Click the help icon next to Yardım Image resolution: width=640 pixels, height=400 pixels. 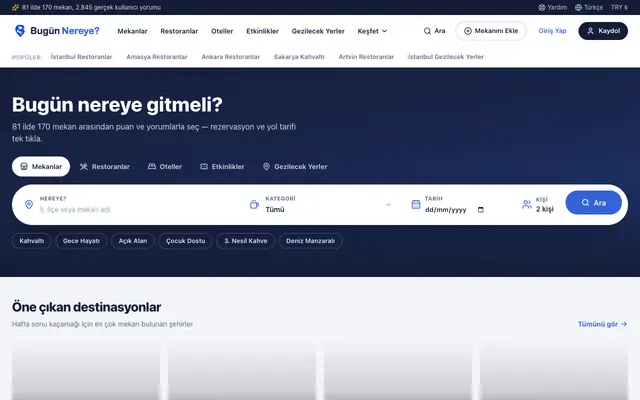[x=542, y=7]
